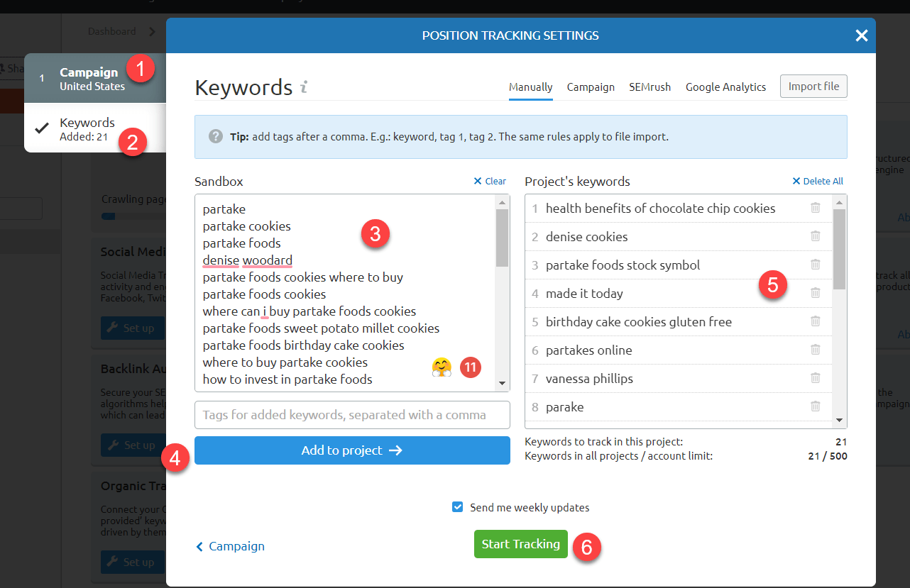Open the SEMrush keywords tab
The width and height of the screenshot is (910, 588).
(x=649, y=87)
